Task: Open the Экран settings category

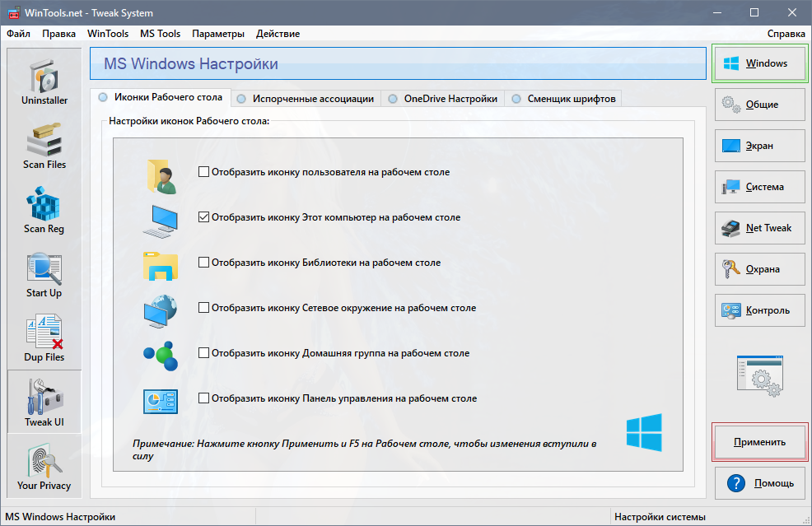Action: pos(759,146)
